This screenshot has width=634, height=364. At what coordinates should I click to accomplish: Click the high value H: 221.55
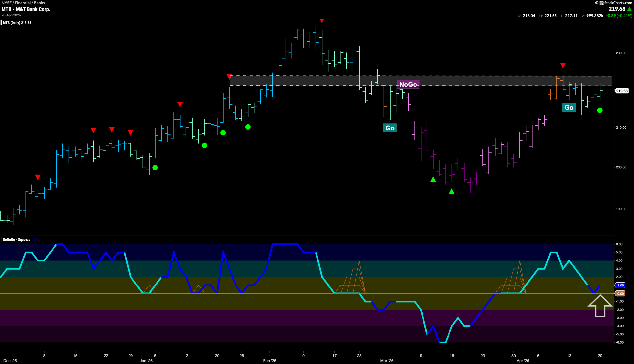tap(548, 16)
